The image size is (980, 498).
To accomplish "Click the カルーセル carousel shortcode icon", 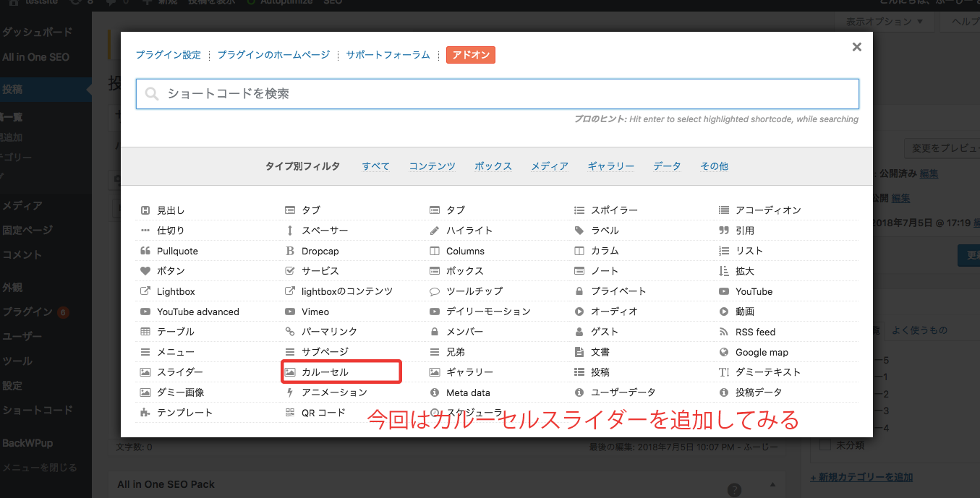I will [x=290, y=372].
